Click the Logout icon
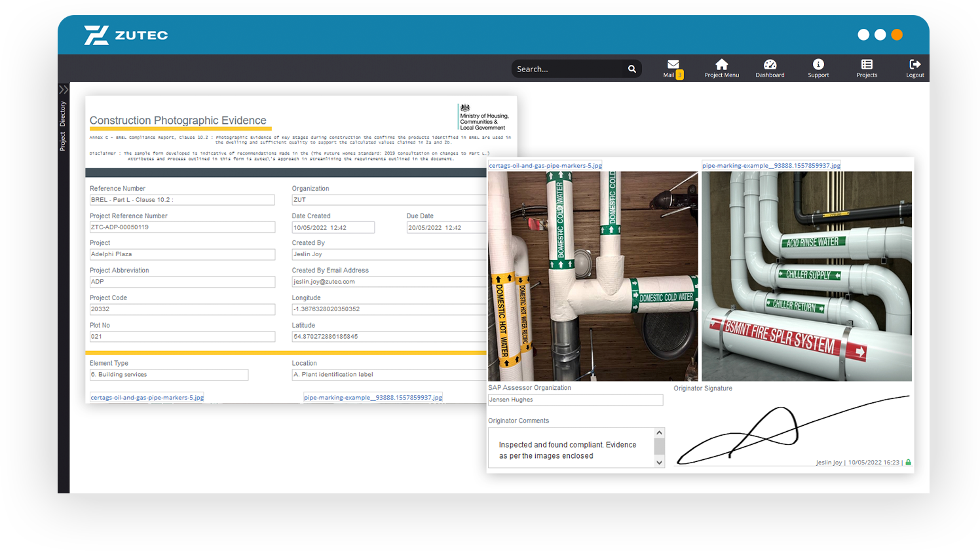The height and width of the screenshot is (551, 980). (914, 65)
